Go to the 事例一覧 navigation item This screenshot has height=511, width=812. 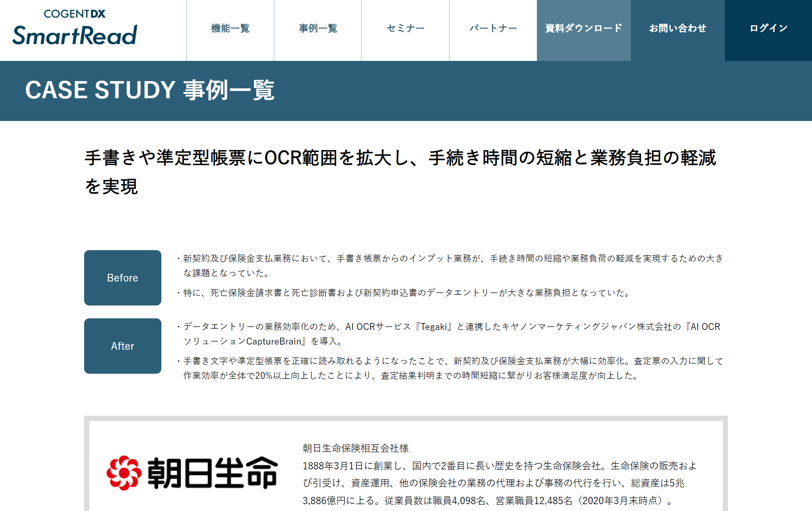tap(318, 29)
